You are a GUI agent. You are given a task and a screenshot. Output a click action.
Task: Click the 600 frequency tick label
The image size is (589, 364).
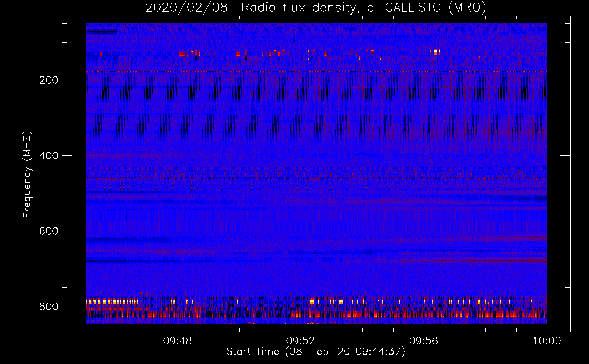pyautogui.click(x=49, y=231)
